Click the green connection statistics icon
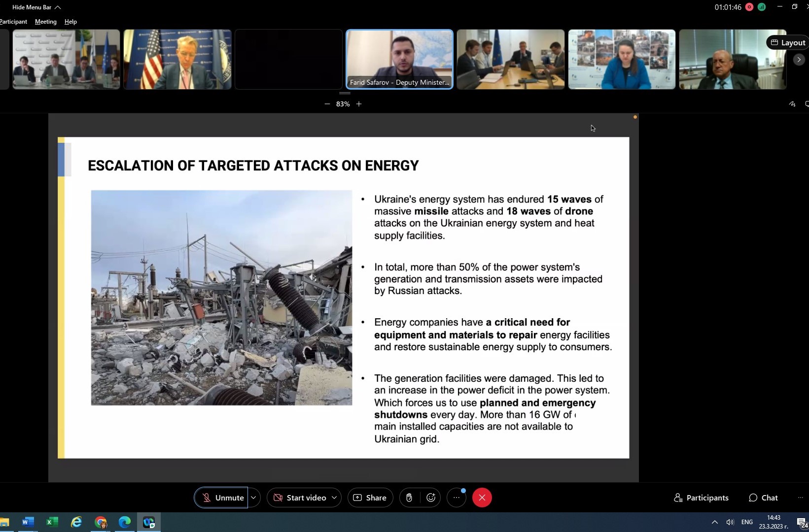 point(762,7)
